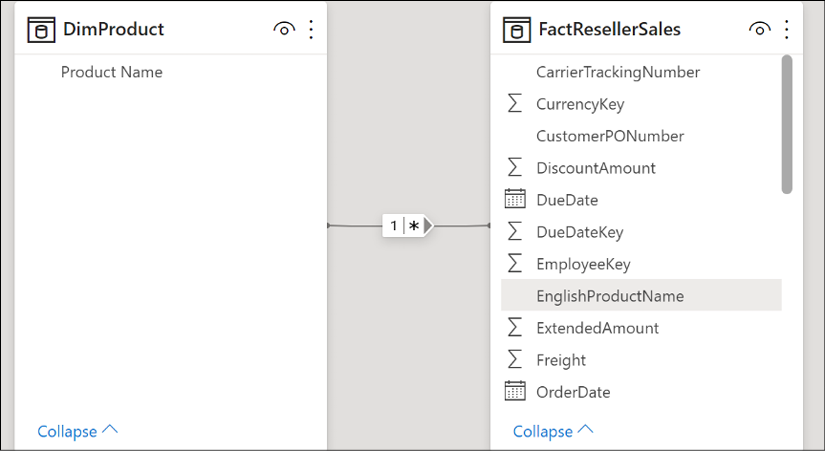Collapse the DimProduct table card
825x451 pixels.
pos(77,431)
